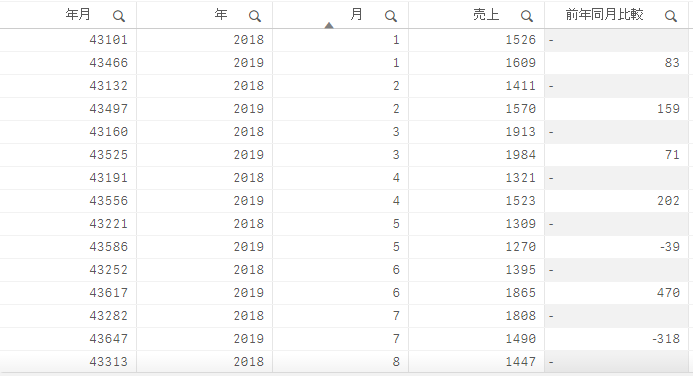Select year 2019 in 43556 row

(249, 201)
